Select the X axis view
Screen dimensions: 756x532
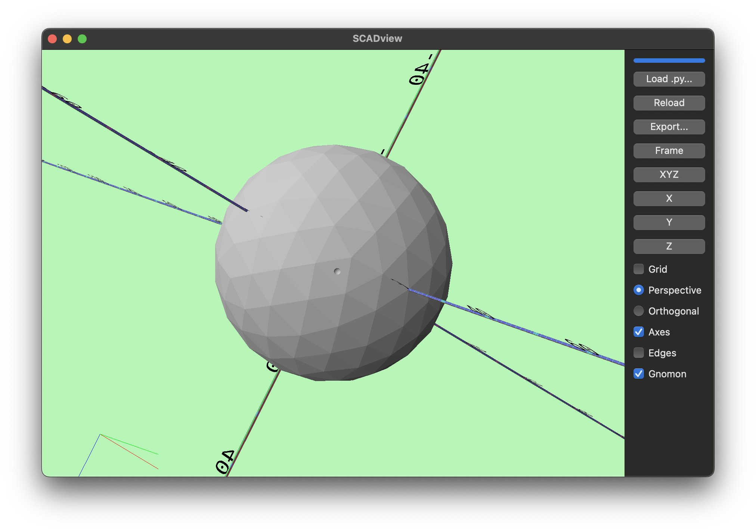click(x=669, y=198)
